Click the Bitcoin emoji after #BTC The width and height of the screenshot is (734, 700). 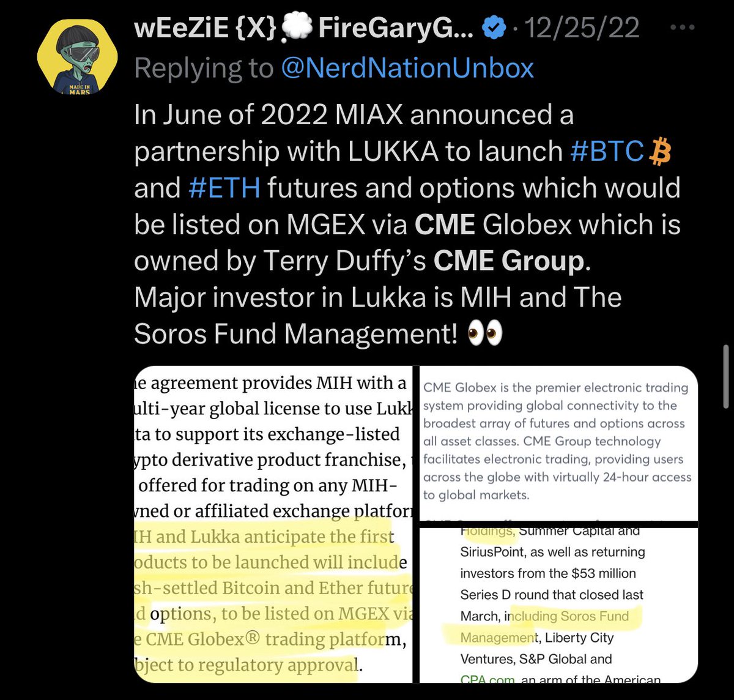tap(659, 151)
